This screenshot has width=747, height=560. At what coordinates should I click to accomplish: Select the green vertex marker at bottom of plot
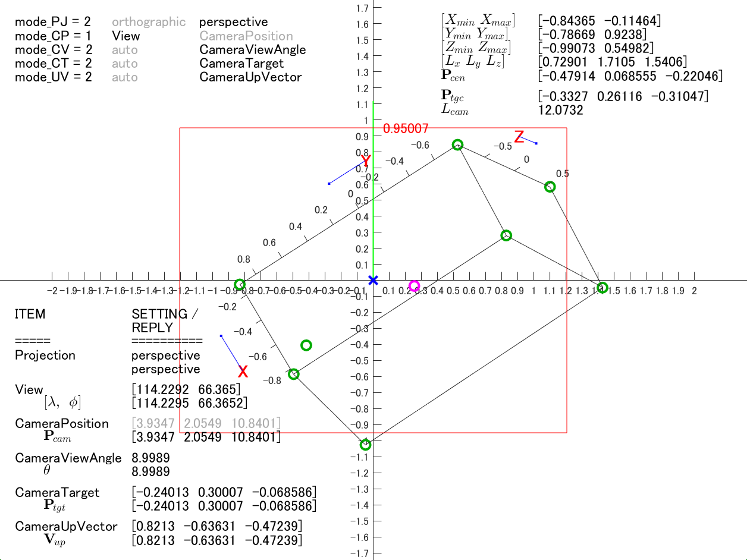[366, 443]
